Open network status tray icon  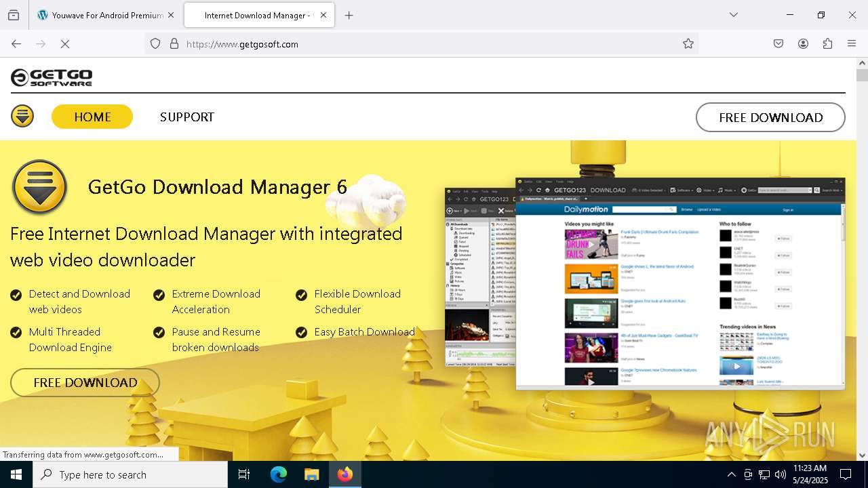764,474
